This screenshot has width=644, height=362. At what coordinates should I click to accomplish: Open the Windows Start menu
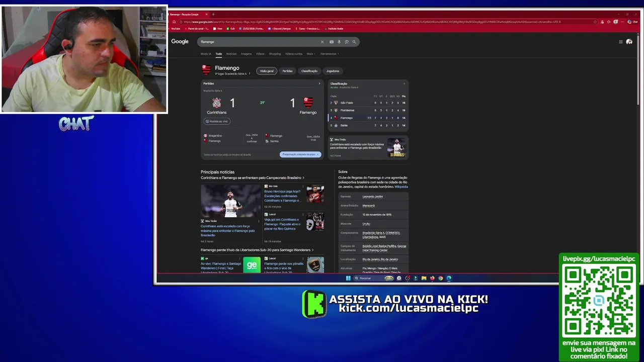(x=348, y=278)
